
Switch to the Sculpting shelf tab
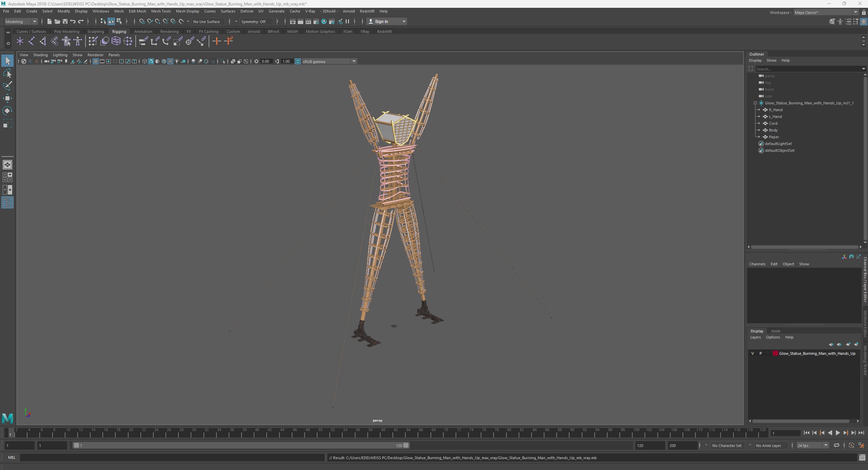coord(96,32)
